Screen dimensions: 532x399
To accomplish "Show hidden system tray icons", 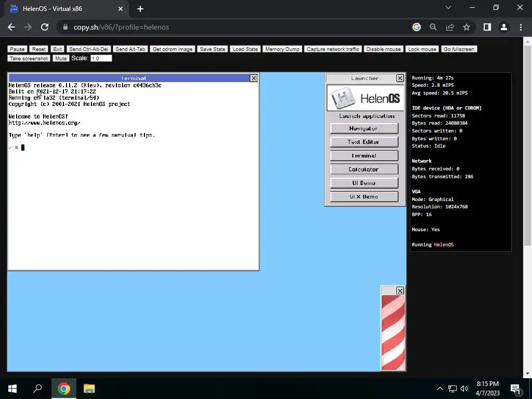I will 440,389.
